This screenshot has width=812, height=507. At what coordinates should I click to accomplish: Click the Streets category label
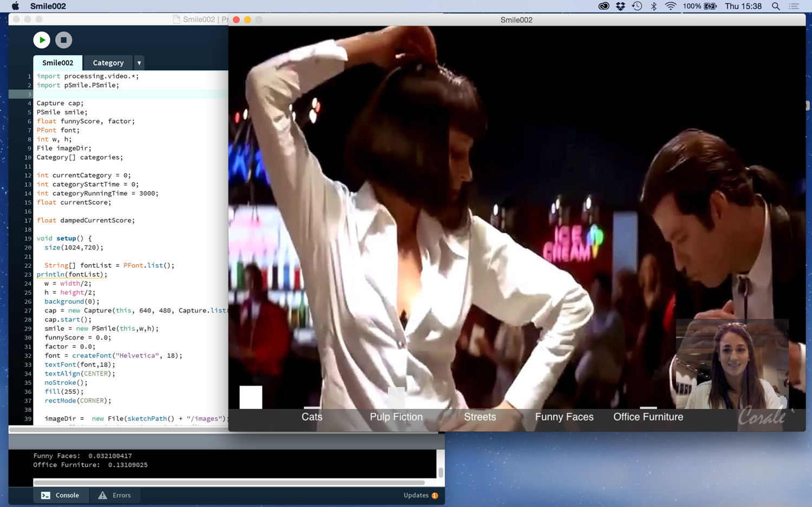(480, 417)
